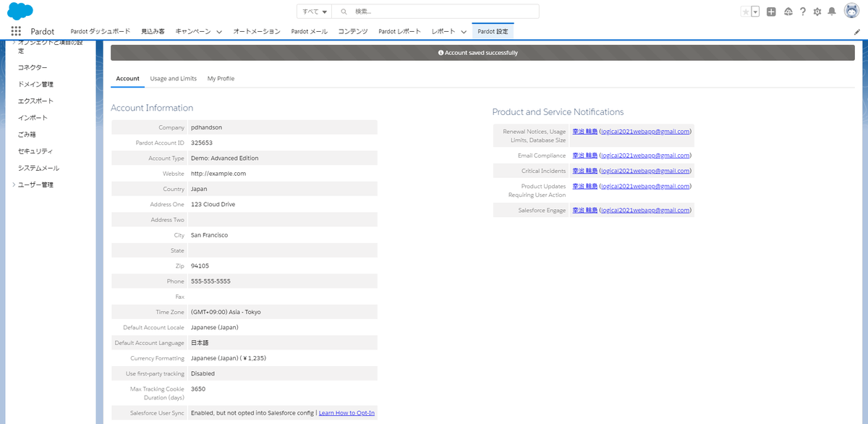Open システムメール in the sidebar
The height and width of the screenshot is (424, 868).
pos(38,168)
